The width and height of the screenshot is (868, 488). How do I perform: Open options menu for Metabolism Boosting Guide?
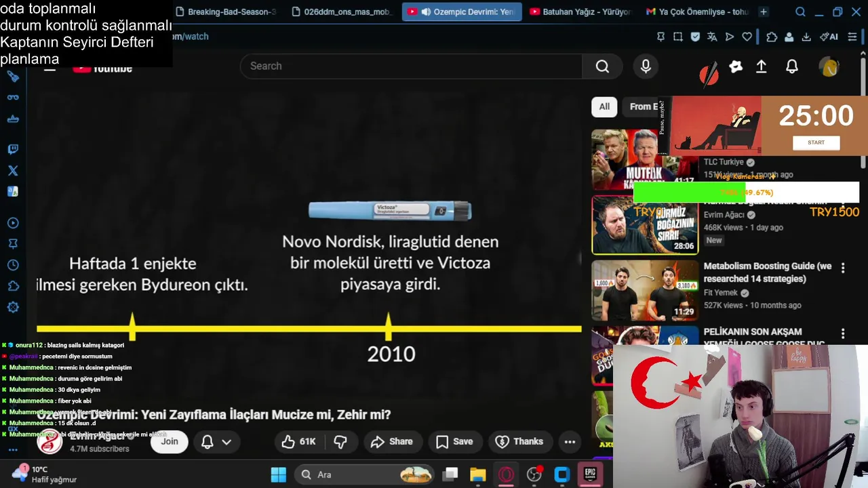pyautogui.click(x=843, y=268)
